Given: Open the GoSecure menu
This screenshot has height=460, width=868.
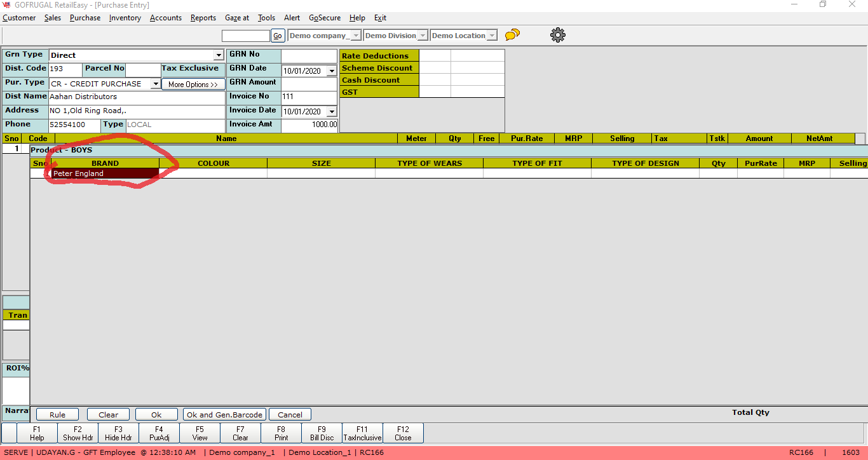Looking at the screenshot, I should click(325, 18).
